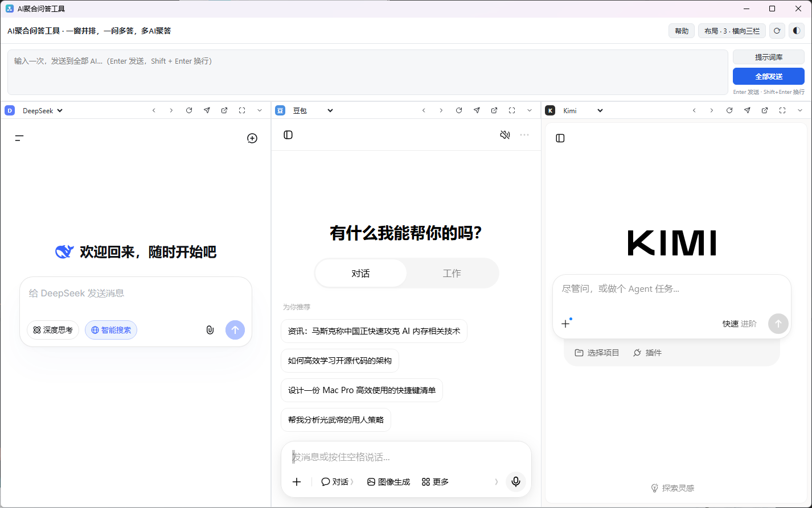Focus the top broadcast input field

click(x=368, y=72)
